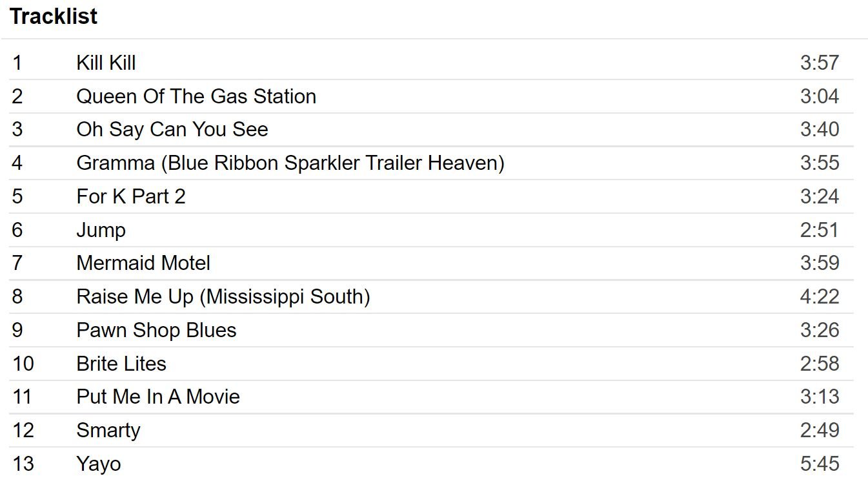Viewport: 868px width, 485px height.
Task: Select "Gramma (Blue Ribbon Sparkler Trailer Heaven)"
Action: (290, 163)
